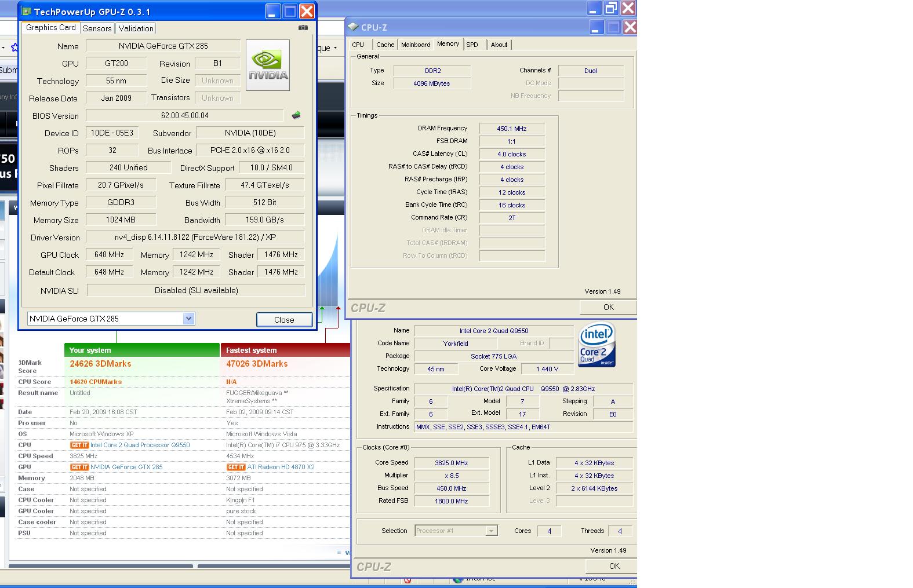Click the Bandwidth 159.0 GB/s value
The image size is (913, 588).
tap(264, 220)
